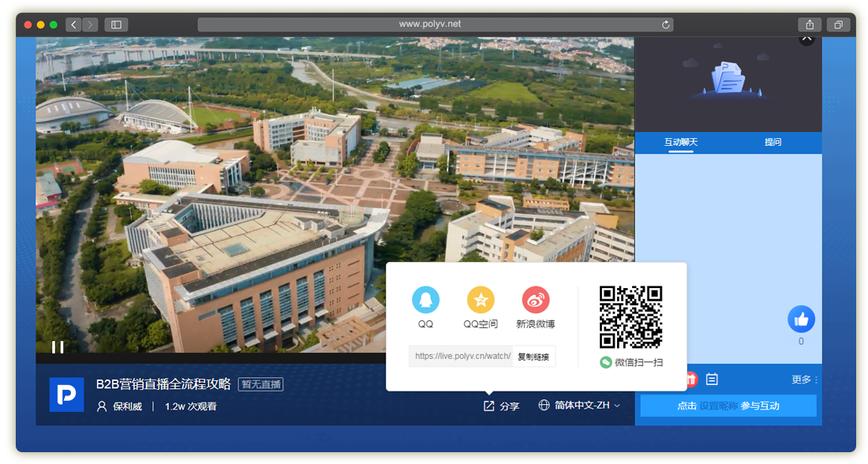
Task: Reload page from the address bar
Action: tap(666, 24)
